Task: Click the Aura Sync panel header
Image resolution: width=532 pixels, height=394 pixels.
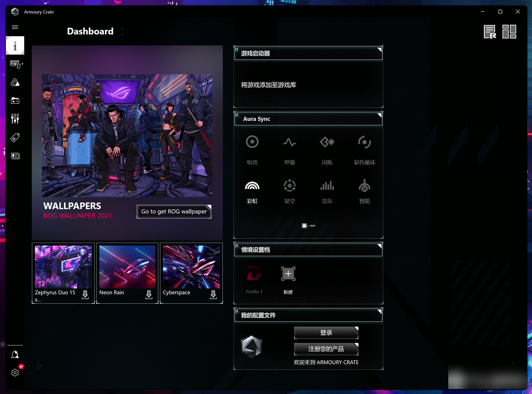Action: tap(308, 119)
